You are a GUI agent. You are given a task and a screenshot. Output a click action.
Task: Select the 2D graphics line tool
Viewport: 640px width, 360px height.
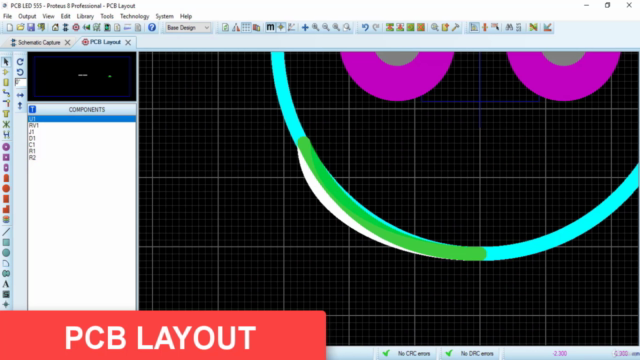pos(6,232)
